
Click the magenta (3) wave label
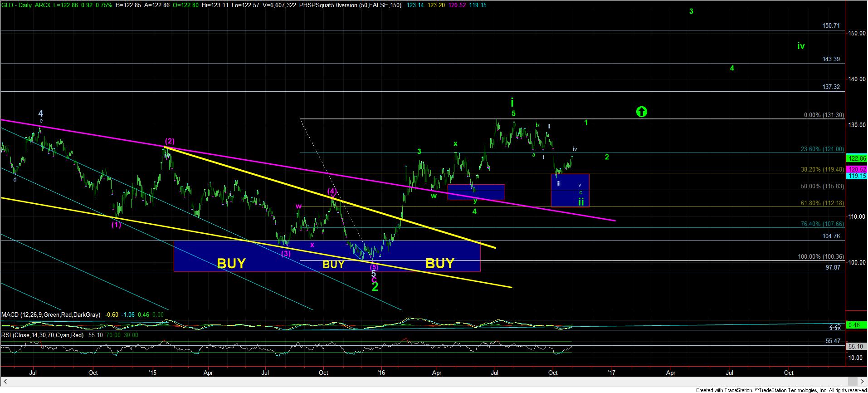(x=285, y=254)
